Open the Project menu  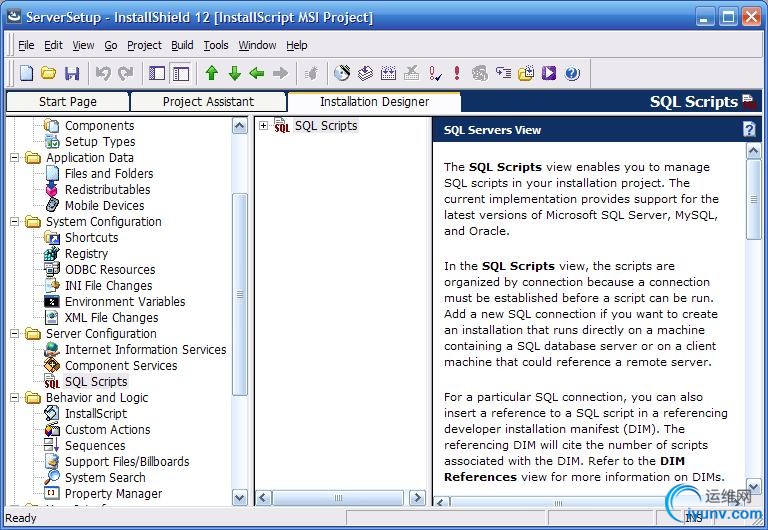144,46
